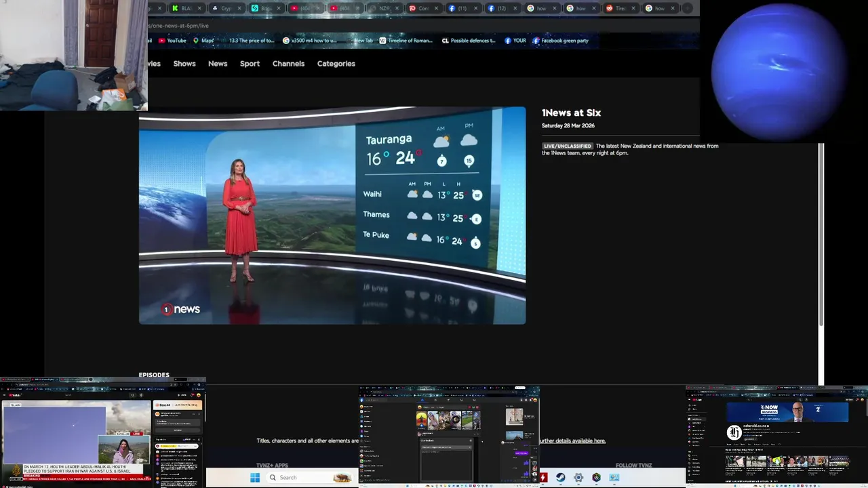Click the TVNZ+ APPS footer heading
The width and height of the screenshot is (868, 488).
point(272,466)
